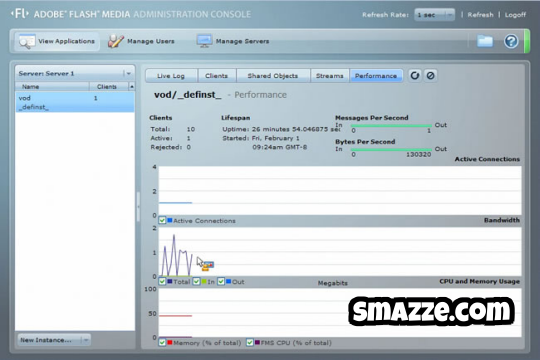Switch to the Shared Objects tab
This screenshot has height=360, width=540.
pos(273,76)
